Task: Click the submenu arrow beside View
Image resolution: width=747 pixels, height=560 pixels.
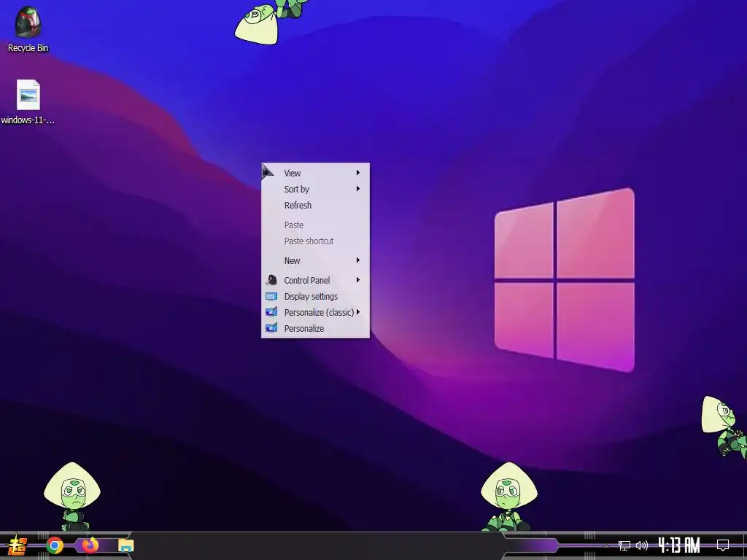Action: pos(357,172)
